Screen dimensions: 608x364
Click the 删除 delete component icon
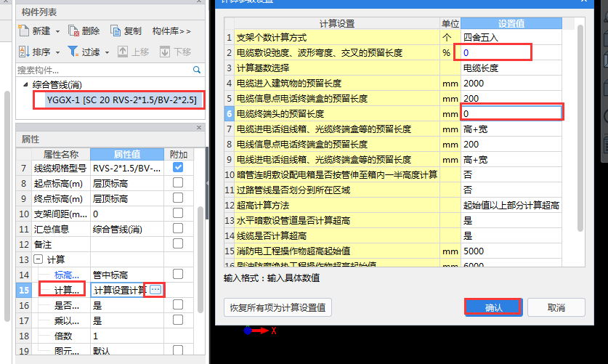pyautogui.click(x=73, y=31)
